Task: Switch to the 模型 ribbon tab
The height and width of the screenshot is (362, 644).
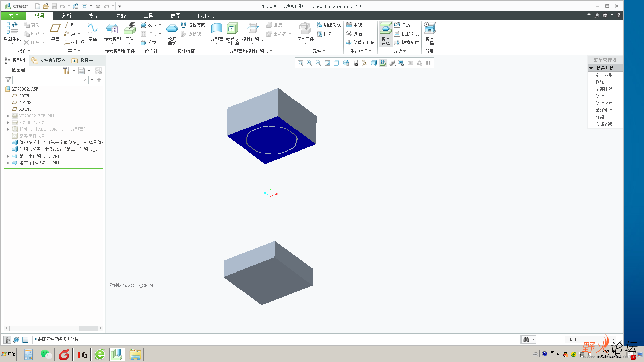Action: click(94, 16)
